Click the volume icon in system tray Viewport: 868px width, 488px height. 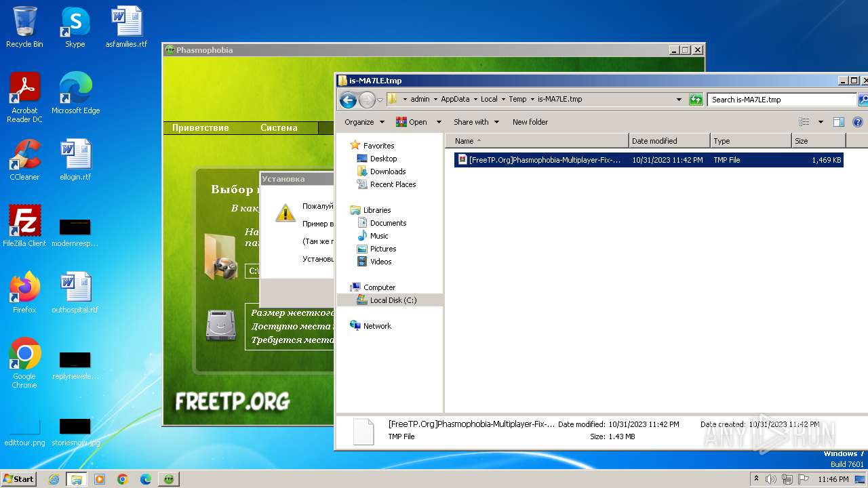click(x=770, y=479)
